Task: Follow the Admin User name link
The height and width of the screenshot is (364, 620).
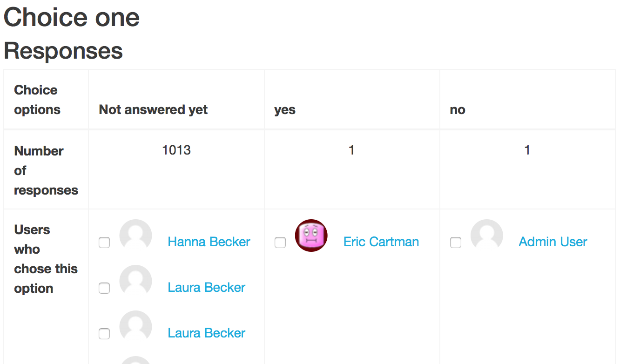Action: [553, 242]
